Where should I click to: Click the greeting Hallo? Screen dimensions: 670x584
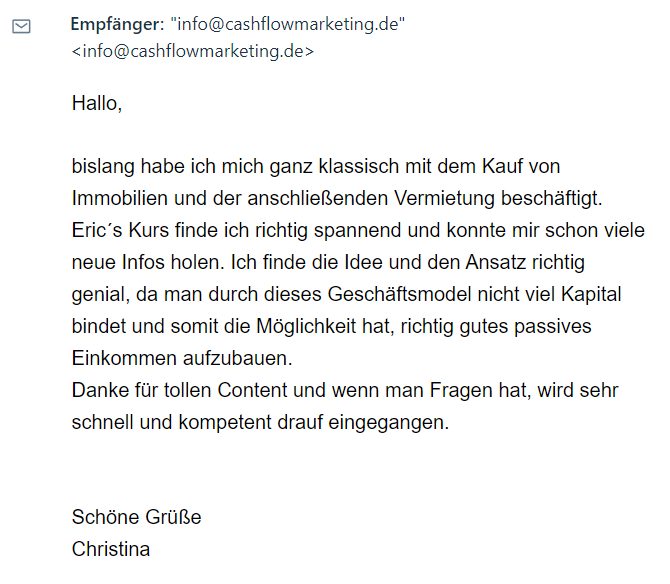pos(97,103)
